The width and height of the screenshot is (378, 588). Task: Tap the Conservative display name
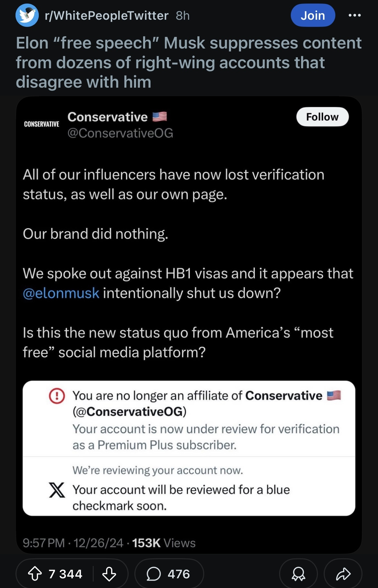[x=108, y=117]
